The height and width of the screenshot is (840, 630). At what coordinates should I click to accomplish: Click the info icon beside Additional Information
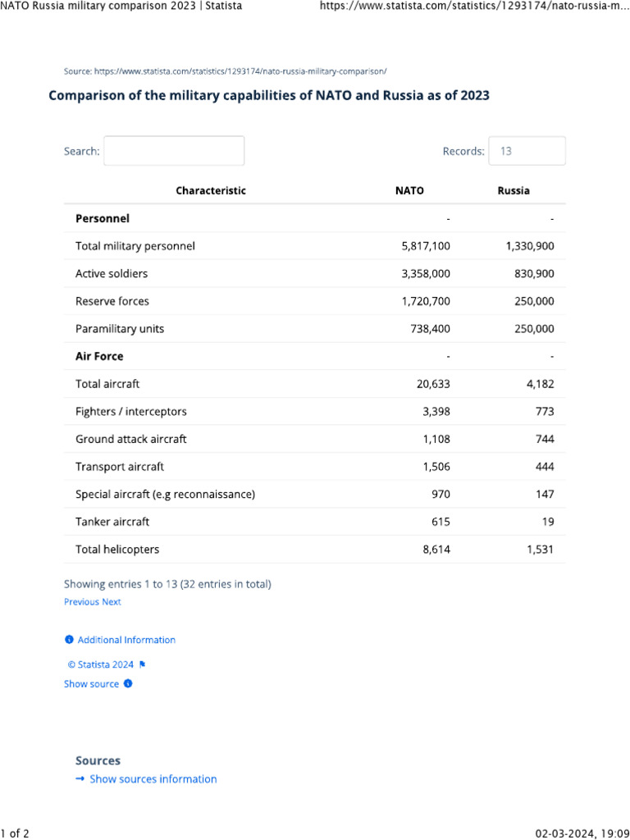(69, 640)
